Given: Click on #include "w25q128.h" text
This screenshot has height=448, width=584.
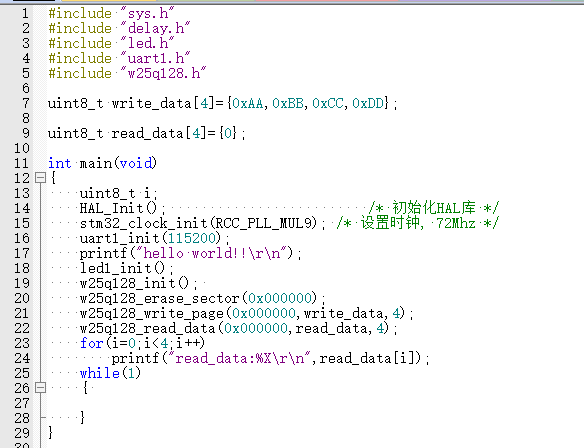Looking at the screenshot, I should coord(127,73).
